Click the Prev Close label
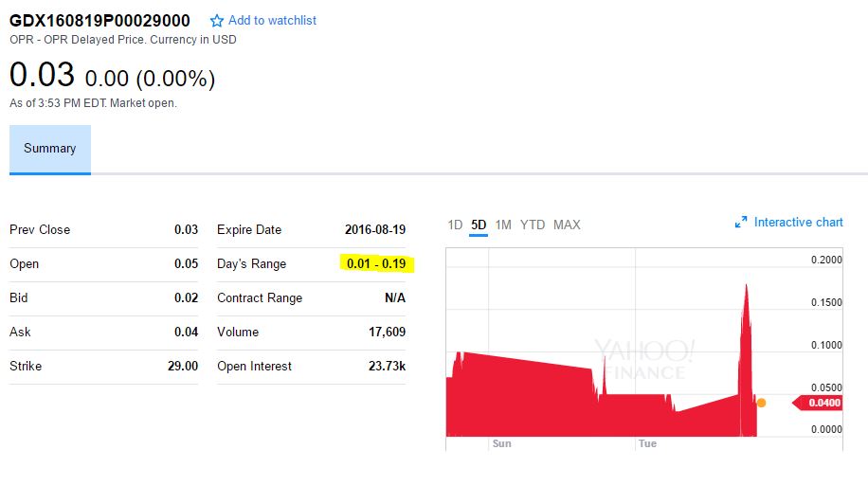The height and width of the screenshot is (486, 868). 40,229
